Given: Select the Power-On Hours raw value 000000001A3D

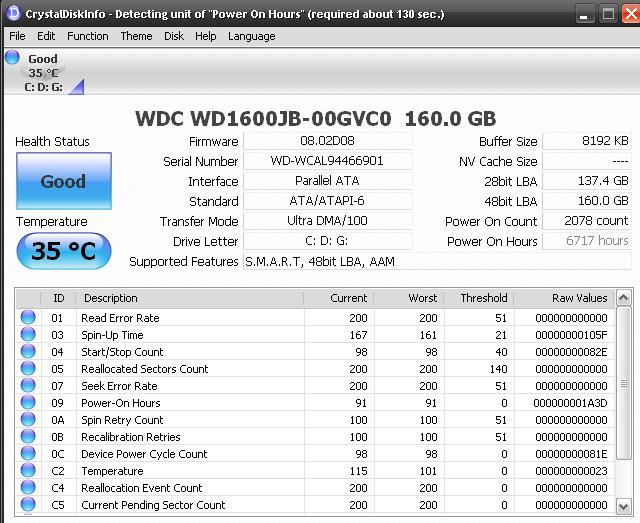Looking at the screenshot, I should (x=570, y=403).
